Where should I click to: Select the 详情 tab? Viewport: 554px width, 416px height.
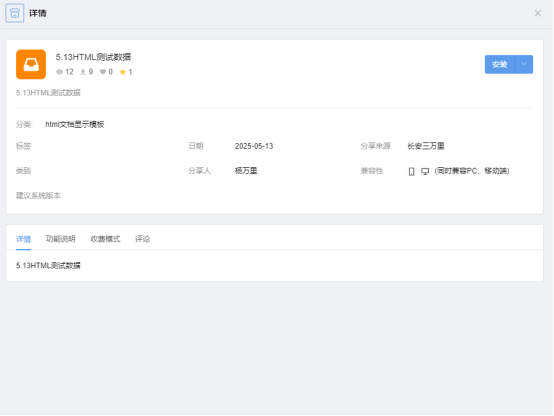23,239
